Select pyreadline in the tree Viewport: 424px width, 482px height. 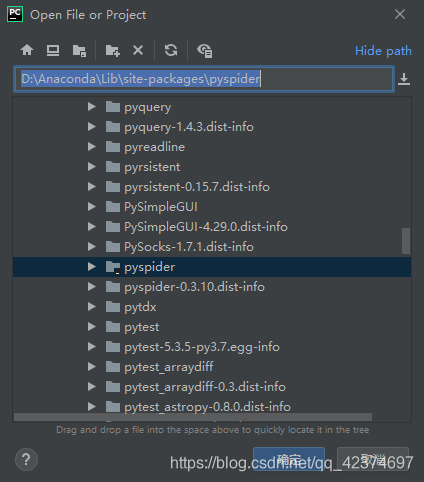(154, 147)
